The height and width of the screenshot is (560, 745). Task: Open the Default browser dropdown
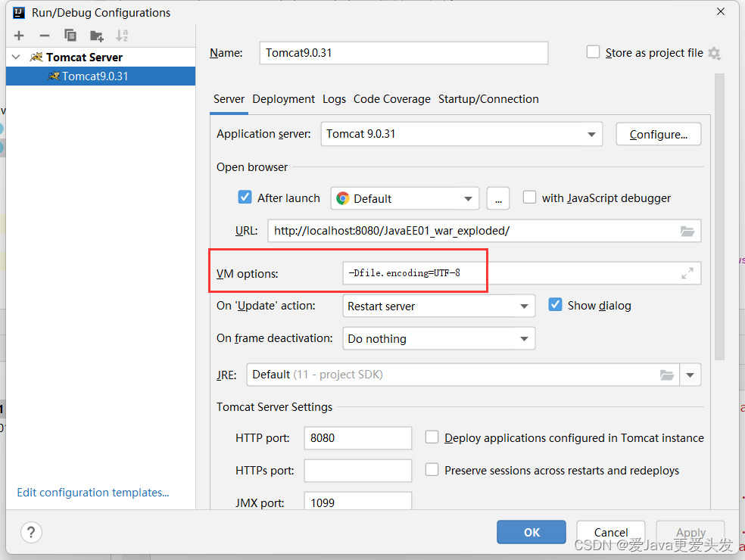[405, 198]
